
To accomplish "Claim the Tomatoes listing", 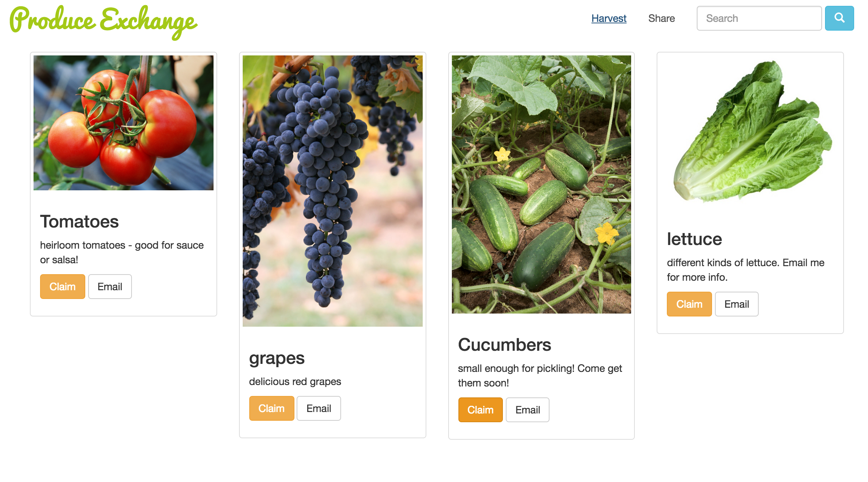I will tap(62, 287).
